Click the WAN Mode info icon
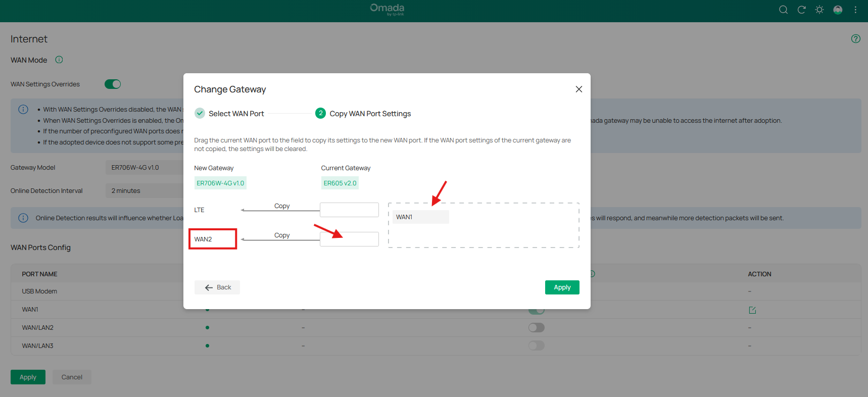868x397 pixels. 59,60
